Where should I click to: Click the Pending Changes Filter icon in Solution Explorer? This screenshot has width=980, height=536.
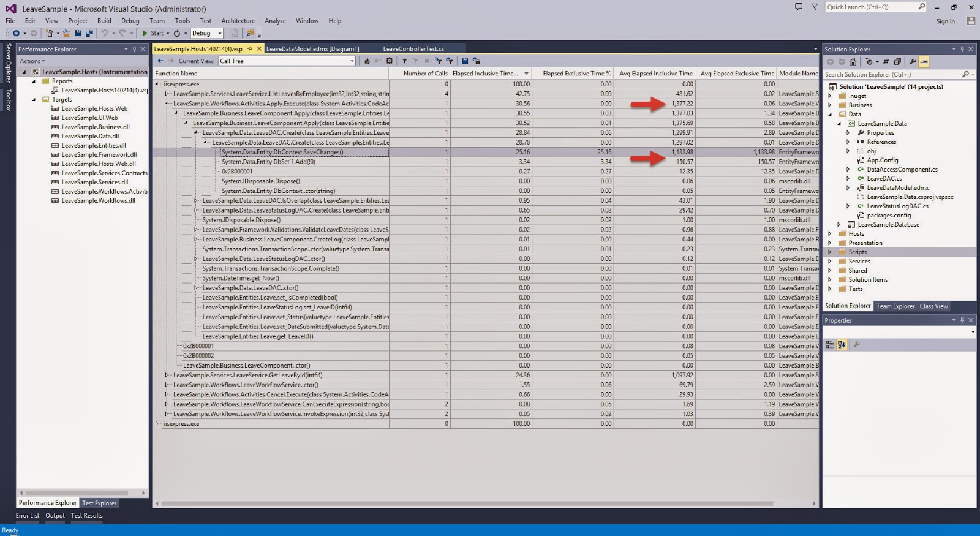pyautogui.click(x=870, y=62)
